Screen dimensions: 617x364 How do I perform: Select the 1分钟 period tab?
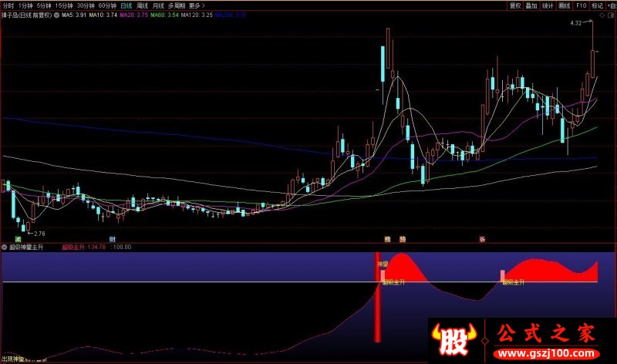25,5
